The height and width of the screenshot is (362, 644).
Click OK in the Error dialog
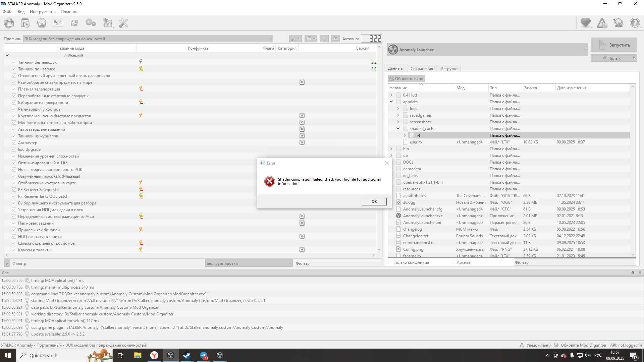(374, 201)
